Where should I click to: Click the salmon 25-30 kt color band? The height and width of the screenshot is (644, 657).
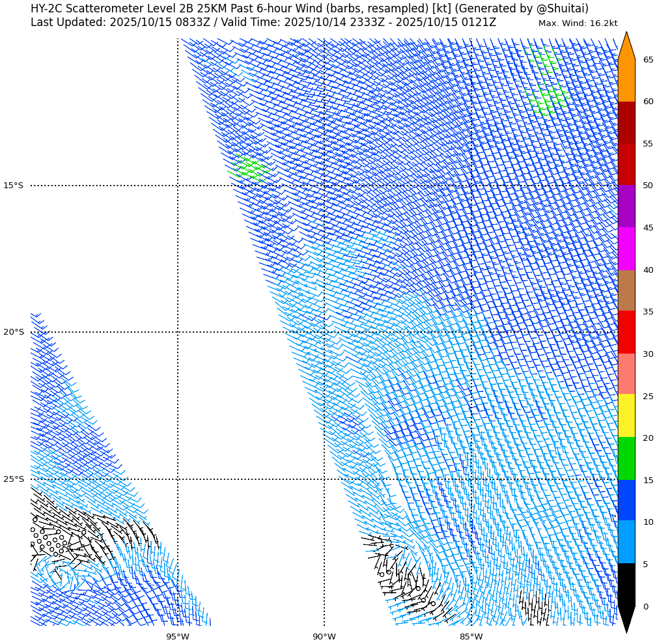pyautogui.click(x=626, y=374)
